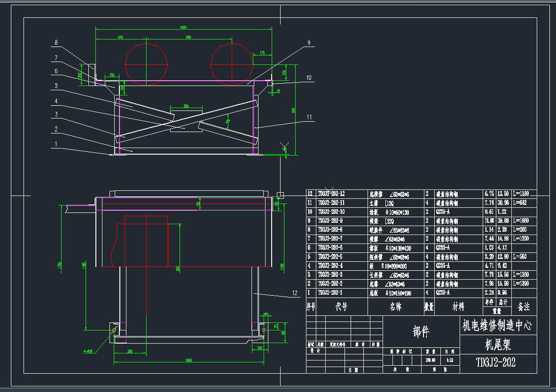The image size is (556, 392).
Task: Select balloon callout number 12 on bottom view
Action: click(x=295, y=293)
